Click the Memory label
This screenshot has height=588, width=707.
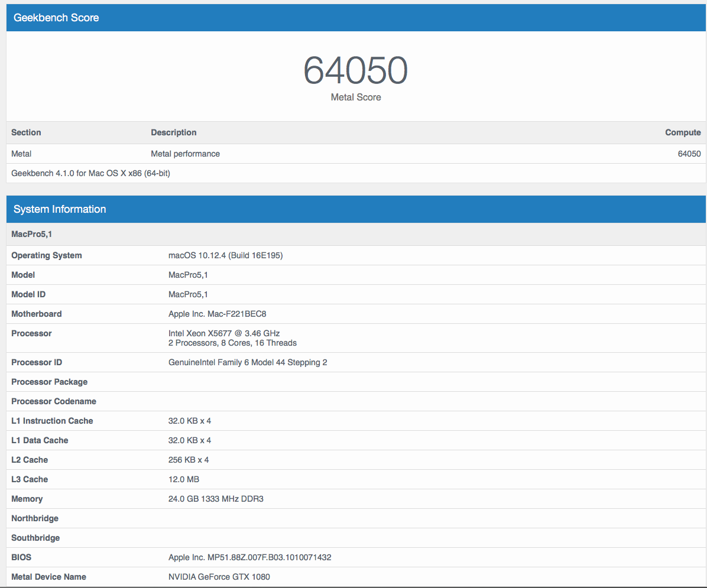tap(27, 499)
